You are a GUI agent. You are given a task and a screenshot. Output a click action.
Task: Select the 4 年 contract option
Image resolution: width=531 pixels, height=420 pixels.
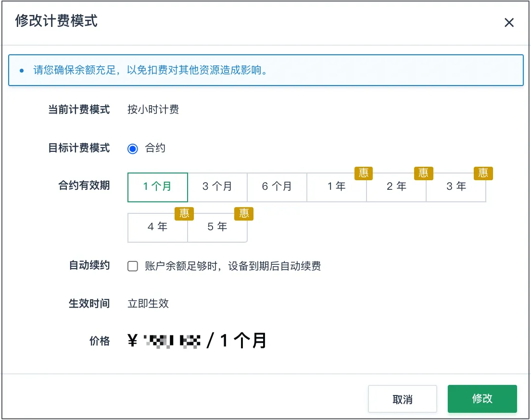click(157, 227)
